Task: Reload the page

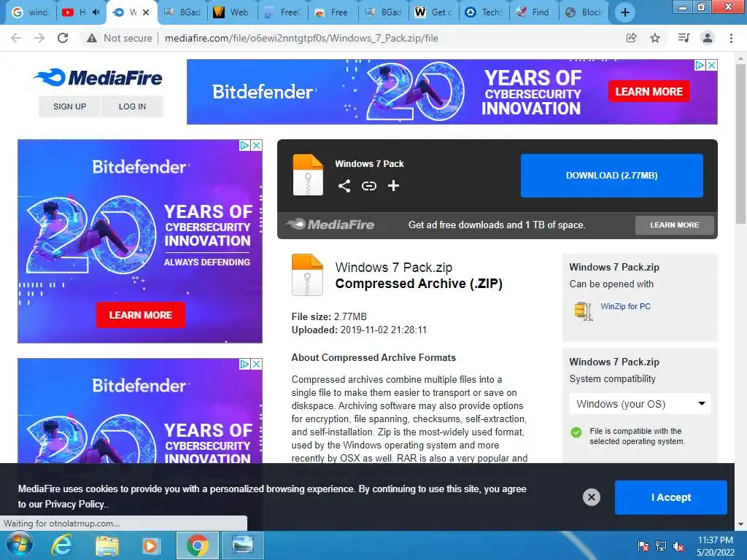Action: coord(63,38)
